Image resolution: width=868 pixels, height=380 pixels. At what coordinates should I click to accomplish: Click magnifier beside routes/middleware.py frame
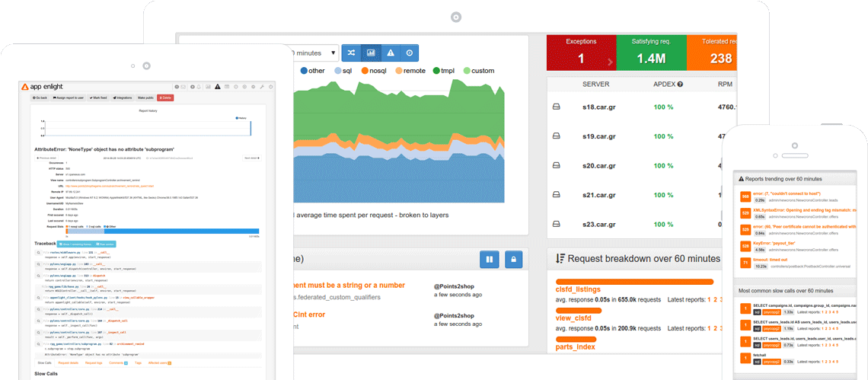pos(38,253)
